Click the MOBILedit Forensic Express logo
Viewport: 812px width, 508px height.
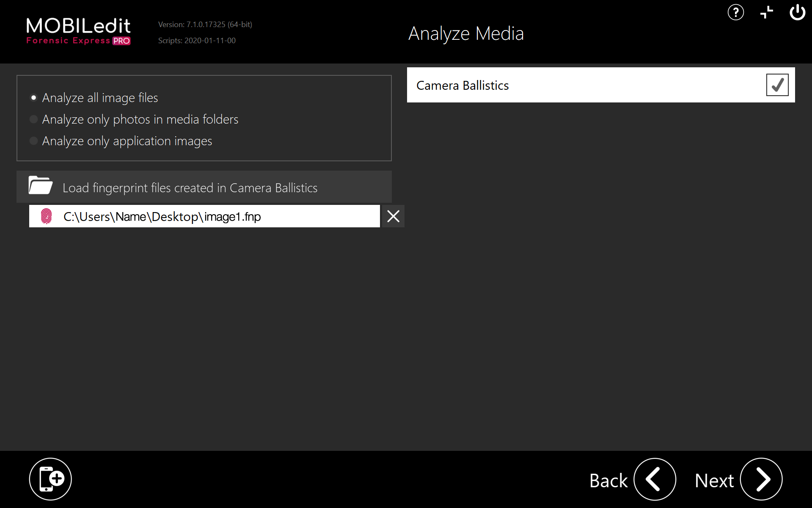click(x=78, y=31)
